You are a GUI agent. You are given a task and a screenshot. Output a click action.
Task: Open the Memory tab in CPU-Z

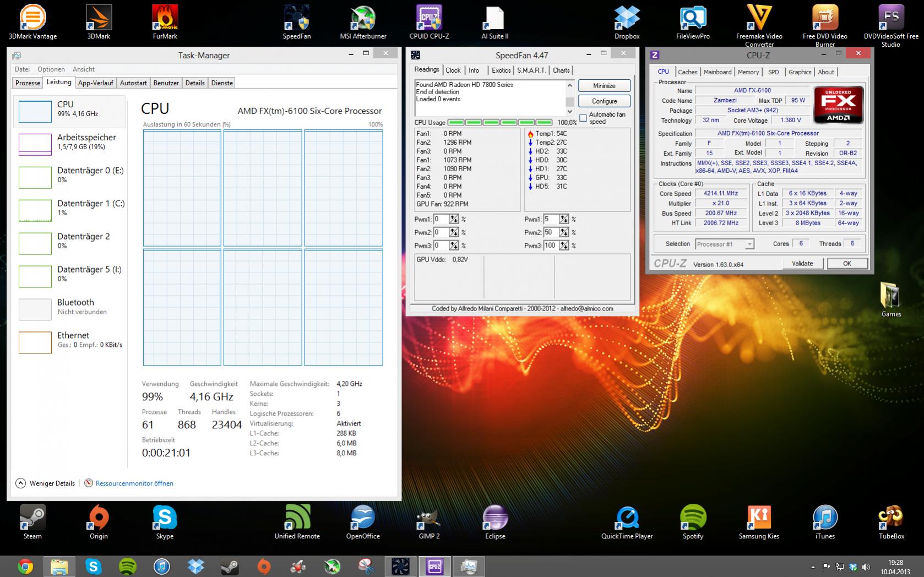click(748, 72)
